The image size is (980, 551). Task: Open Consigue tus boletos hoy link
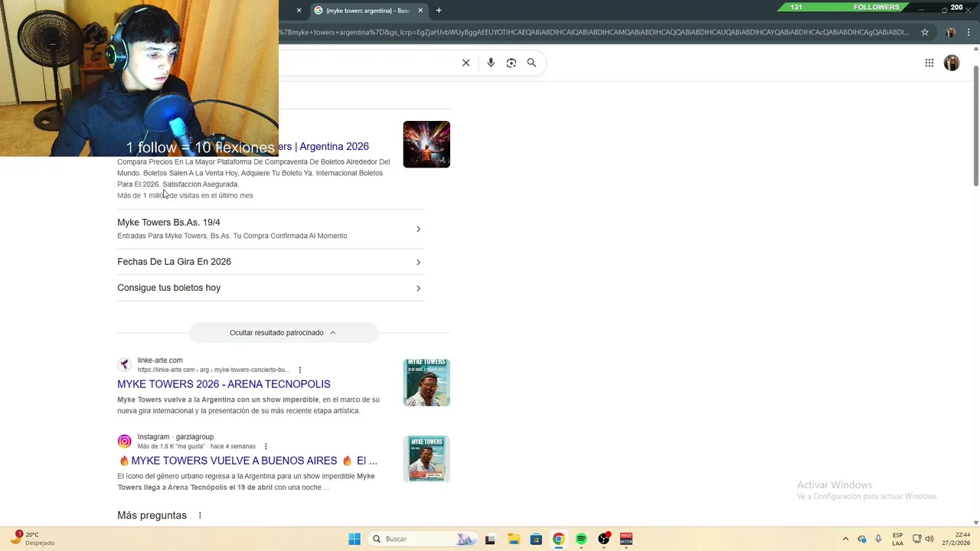pos(168,288)
